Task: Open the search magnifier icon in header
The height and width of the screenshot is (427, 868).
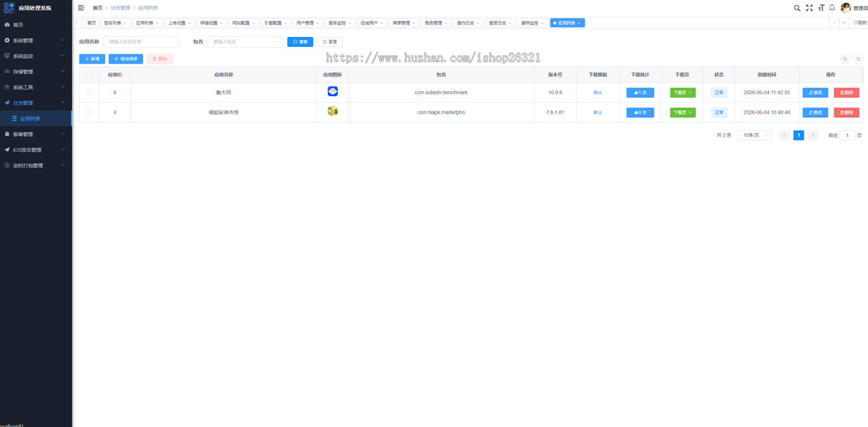Action: click(797, 8)
